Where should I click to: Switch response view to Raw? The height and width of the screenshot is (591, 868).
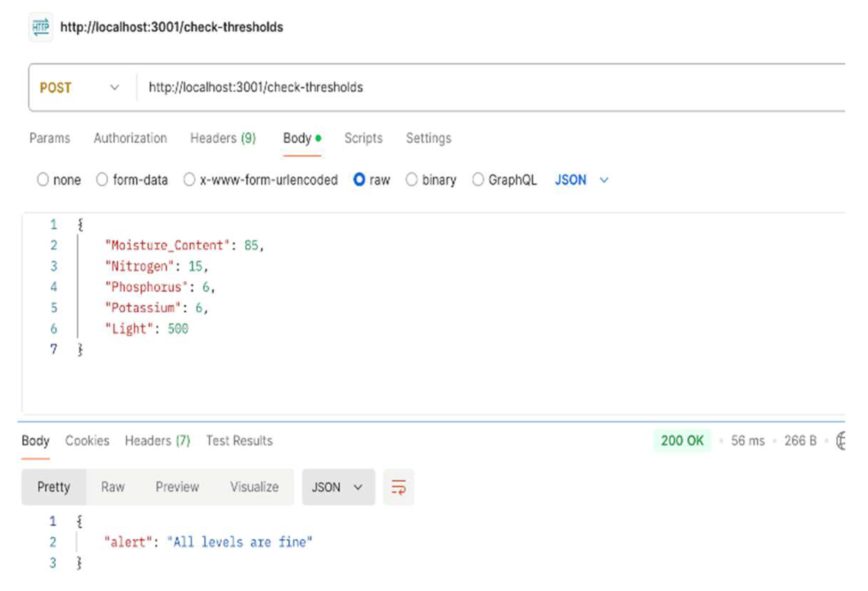pos(113,487)
